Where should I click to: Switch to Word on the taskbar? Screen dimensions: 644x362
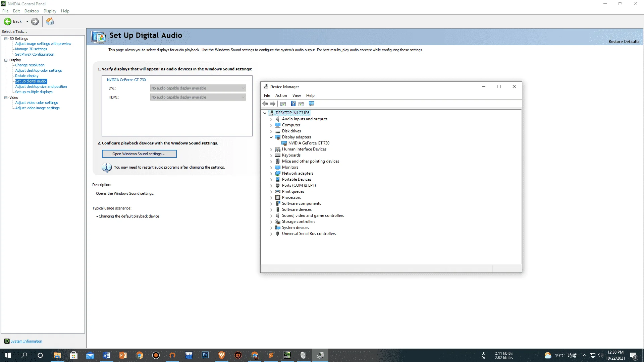(x=107, y=355)
